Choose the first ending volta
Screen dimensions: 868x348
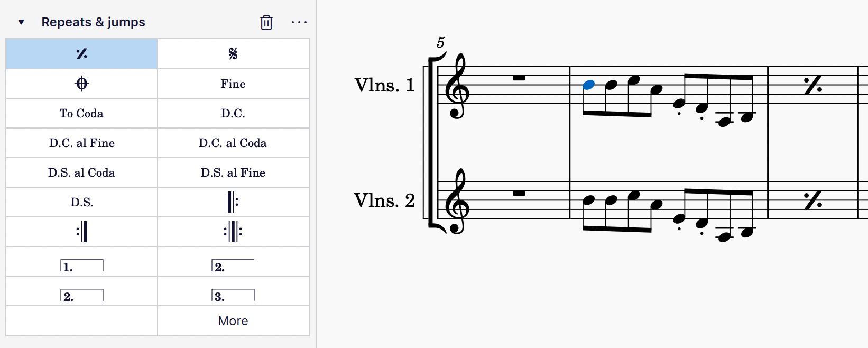point(81,262)
